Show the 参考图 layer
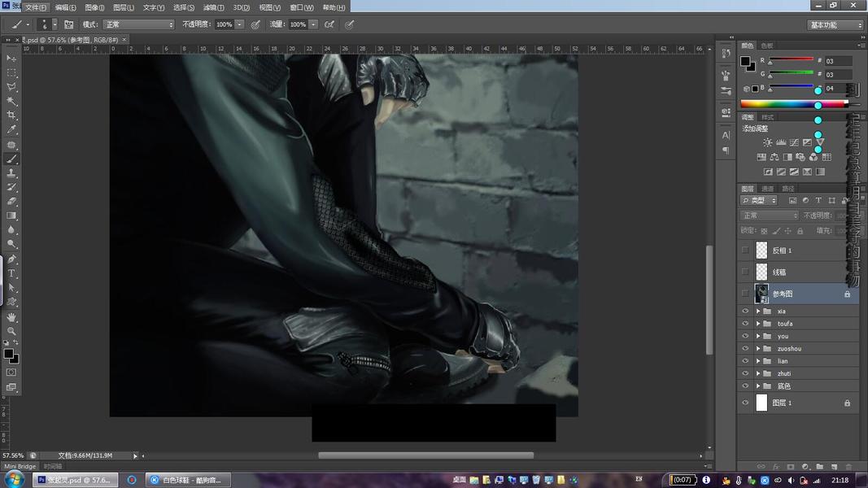 (745, 294)
